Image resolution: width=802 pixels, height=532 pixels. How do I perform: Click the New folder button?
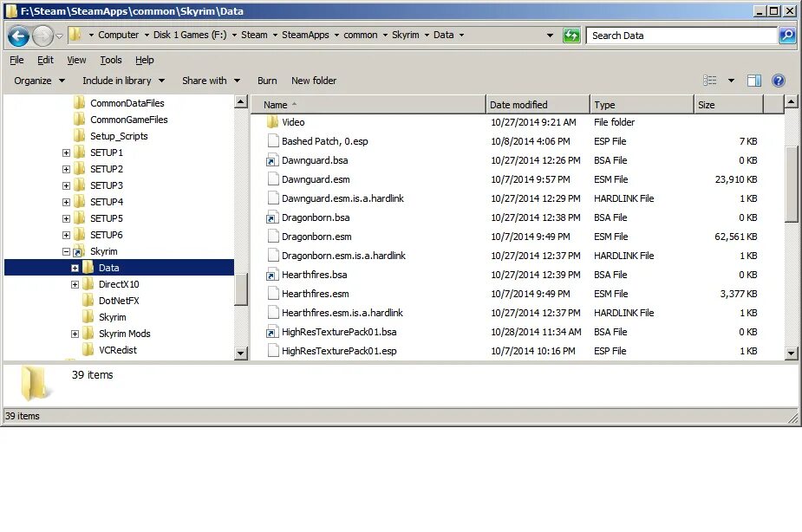click(314, 81)
